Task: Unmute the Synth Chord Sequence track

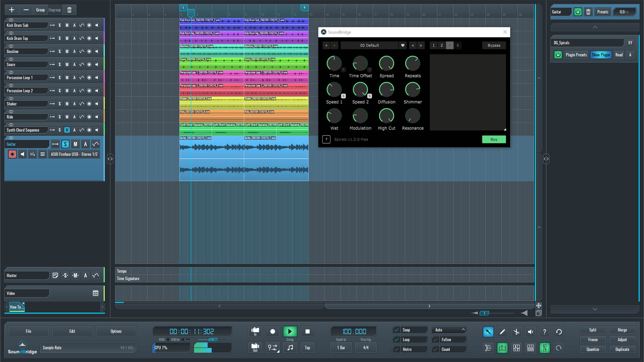Action: (x=67, y=130)
